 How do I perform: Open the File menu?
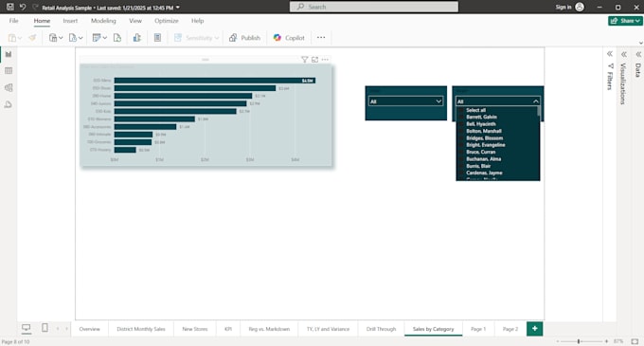[13, 21]
